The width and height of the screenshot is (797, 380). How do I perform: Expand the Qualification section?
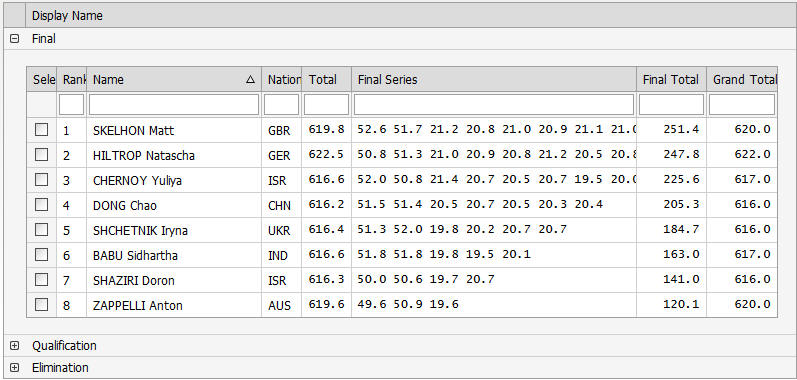tap(15, 345)
